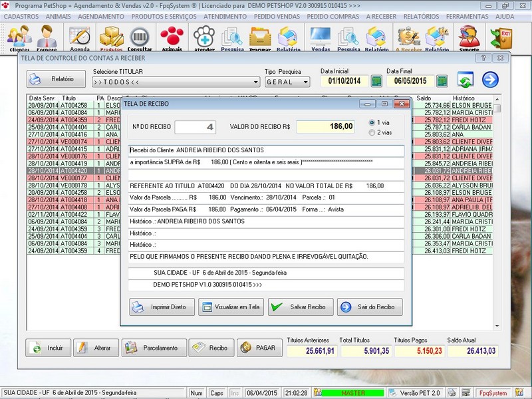532x399 pixels.
Task: Click the status bar network computer icon
Action: tap(465, 392)
